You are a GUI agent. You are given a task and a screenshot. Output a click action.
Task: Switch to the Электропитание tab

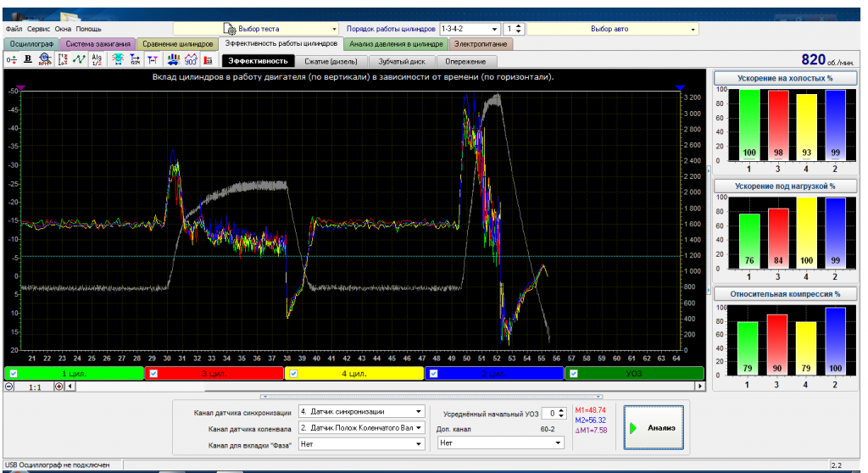tap(481, 44)
